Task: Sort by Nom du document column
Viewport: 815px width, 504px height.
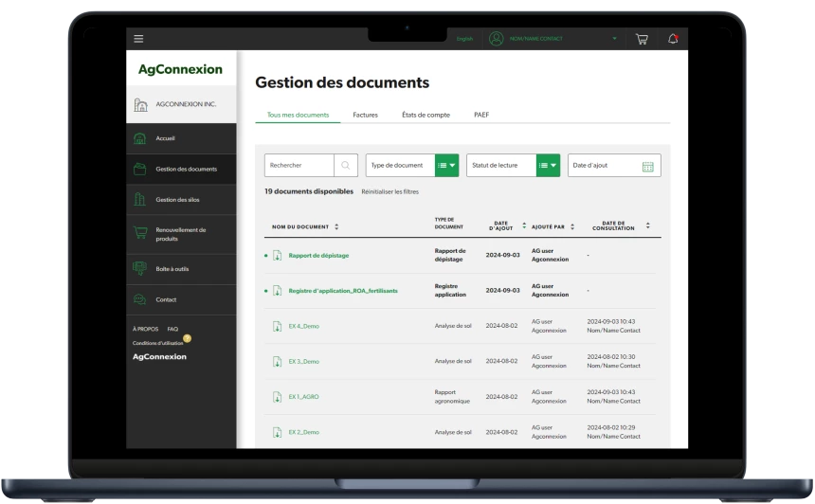Action: [336, 227]
